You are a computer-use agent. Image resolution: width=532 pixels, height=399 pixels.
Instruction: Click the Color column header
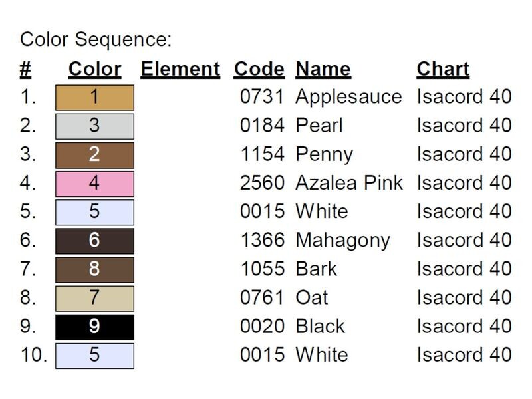94,70
